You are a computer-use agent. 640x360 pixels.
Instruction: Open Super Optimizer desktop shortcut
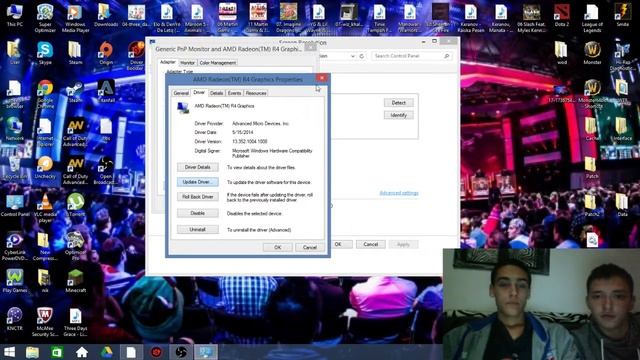[45, 18]
